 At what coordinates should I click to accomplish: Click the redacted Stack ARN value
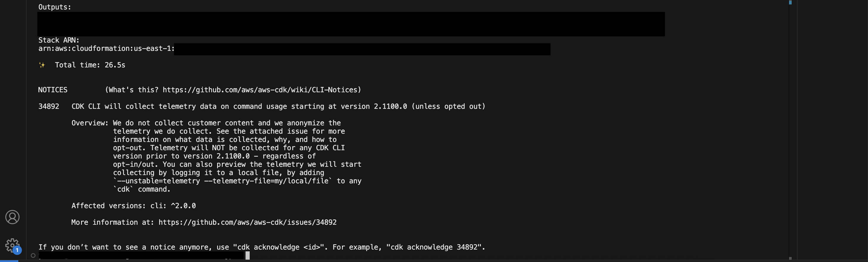pyautogui.click(x=362, y=49)
